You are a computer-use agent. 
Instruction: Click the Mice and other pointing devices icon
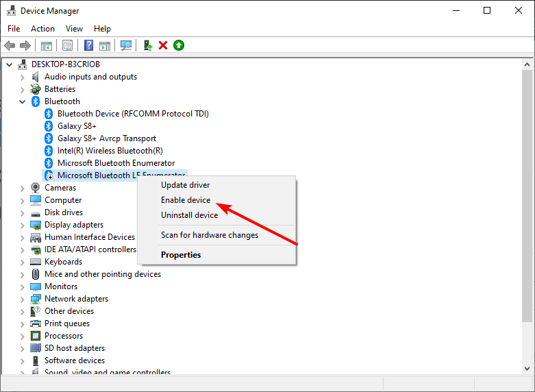coord(36,274)
